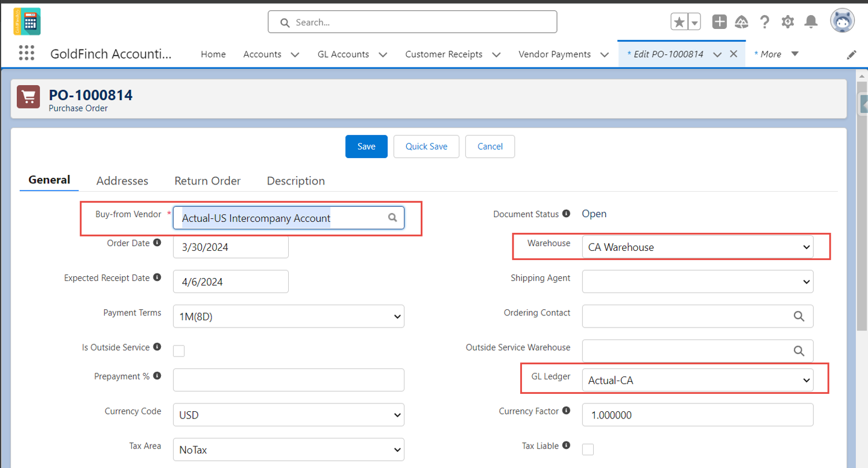The height and width of the screenshot is (468, 868).
Task: Open the Setup gear icon
Action: point(787,22)
